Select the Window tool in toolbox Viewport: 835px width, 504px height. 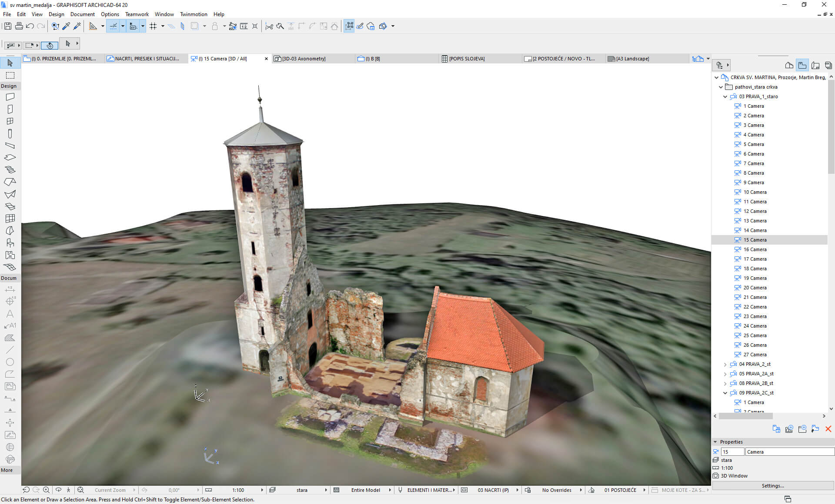10,121
